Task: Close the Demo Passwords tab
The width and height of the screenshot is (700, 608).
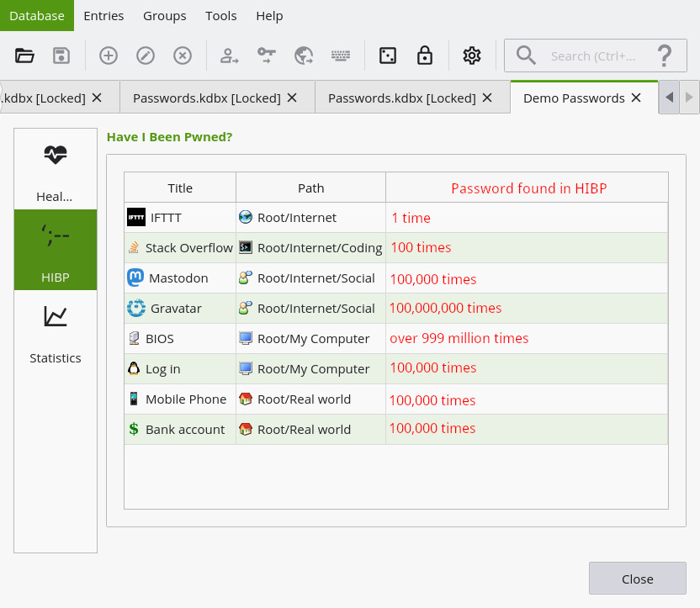Action: 636,98
